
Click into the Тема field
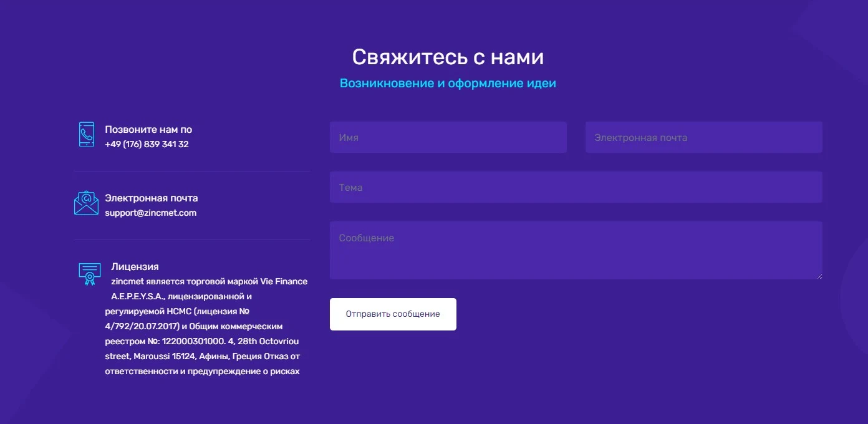[x=576, y=187]
